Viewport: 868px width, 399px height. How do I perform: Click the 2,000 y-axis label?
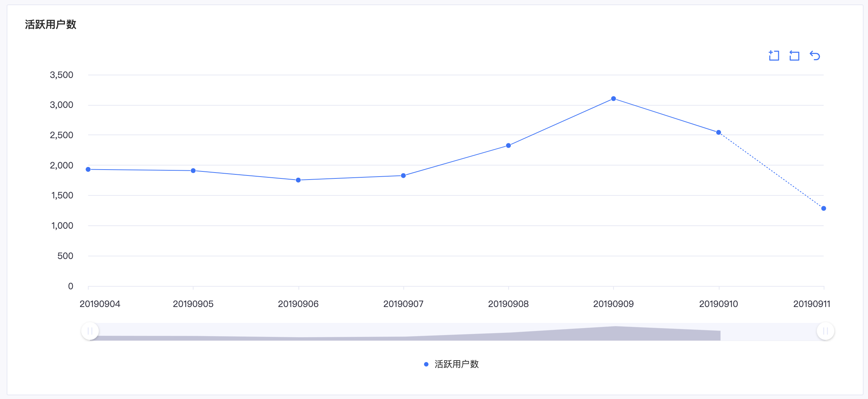pos(62,166)
